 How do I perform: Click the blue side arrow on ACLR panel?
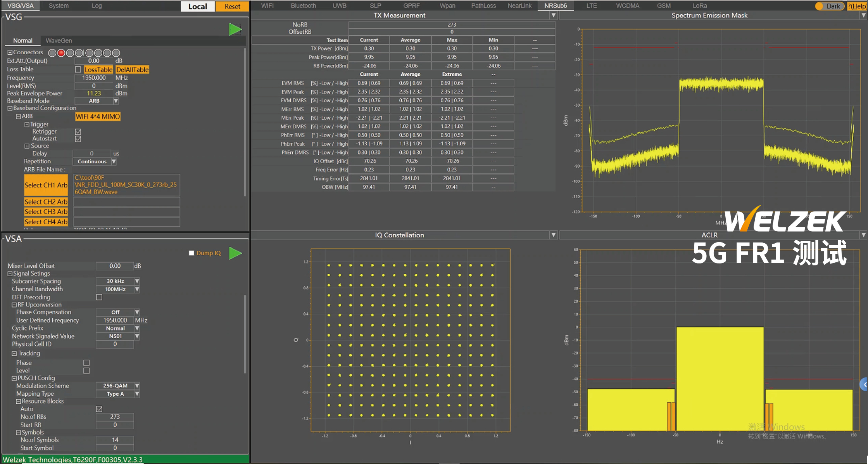click(865, 384)
